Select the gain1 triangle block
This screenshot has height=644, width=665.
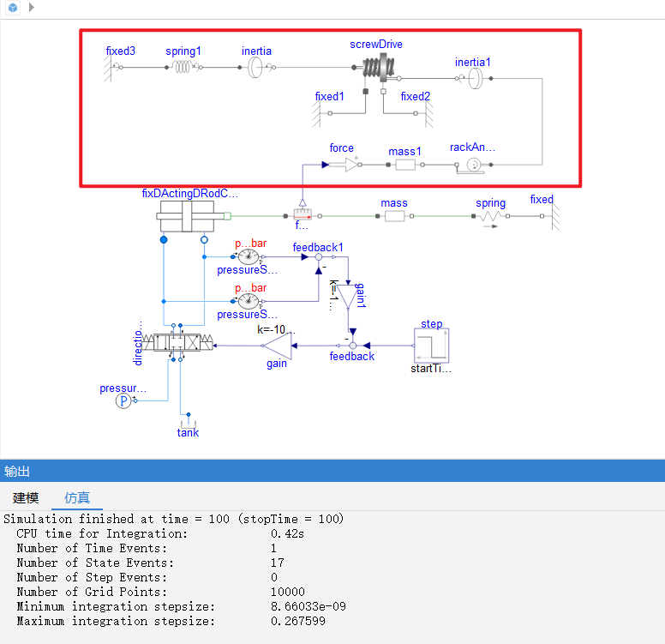(348, 297)
